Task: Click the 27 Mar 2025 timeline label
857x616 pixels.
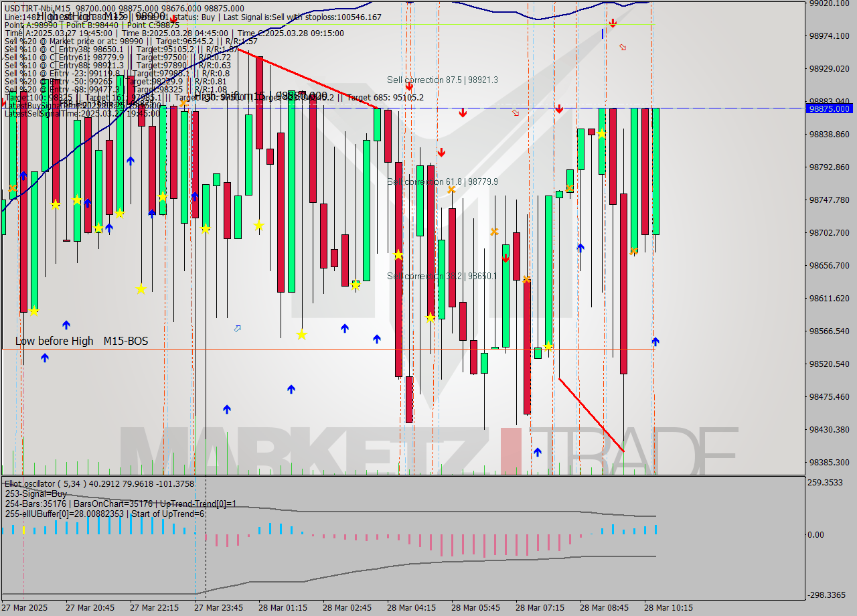Action: [x=25, y=608]
